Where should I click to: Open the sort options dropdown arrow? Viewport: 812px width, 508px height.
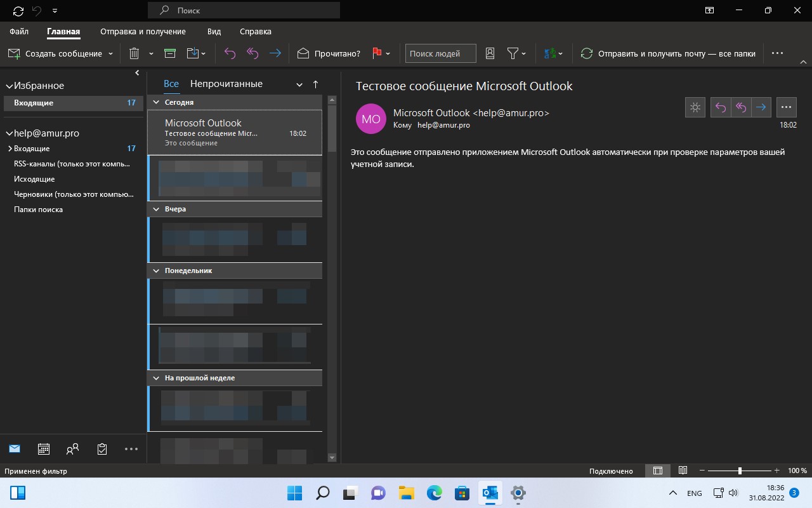tap(299, 84)
